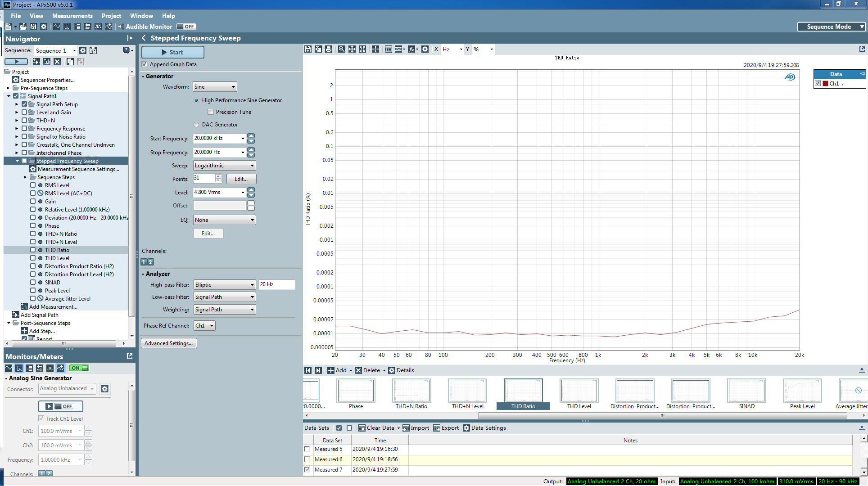Print the graph
The height and width of the screenshot is (486, 868).
pos(329,49)
